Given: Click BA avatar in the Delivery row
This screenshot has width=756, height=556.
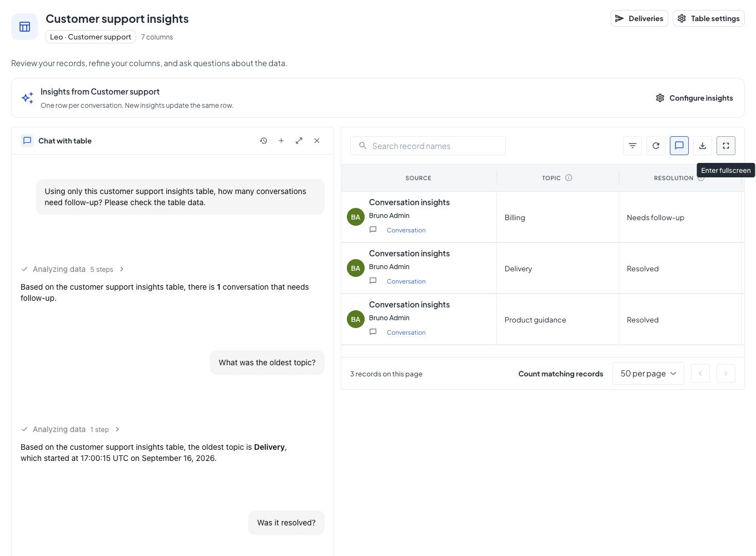Looking at the screenshot, I should (x=356, y=268).
